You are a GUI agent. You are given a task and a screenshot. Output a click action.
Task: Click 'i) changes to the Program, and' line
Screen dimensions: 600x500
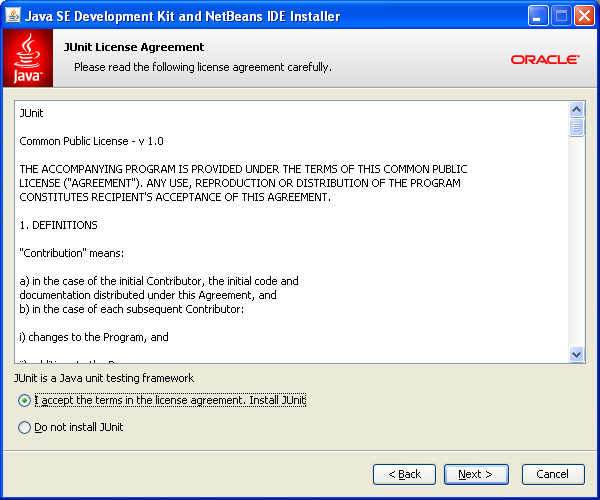coord(94,337)
